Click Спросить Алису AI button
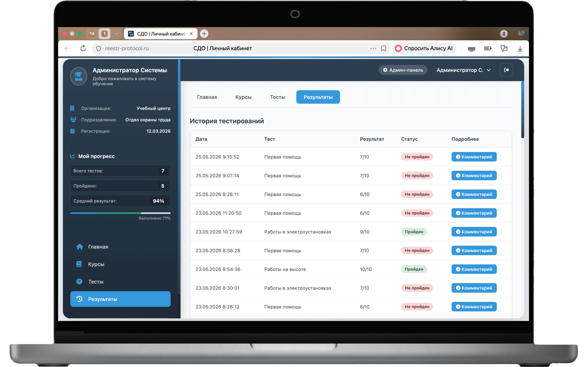This screenshot has height=367, width=588. click(424, 48)
